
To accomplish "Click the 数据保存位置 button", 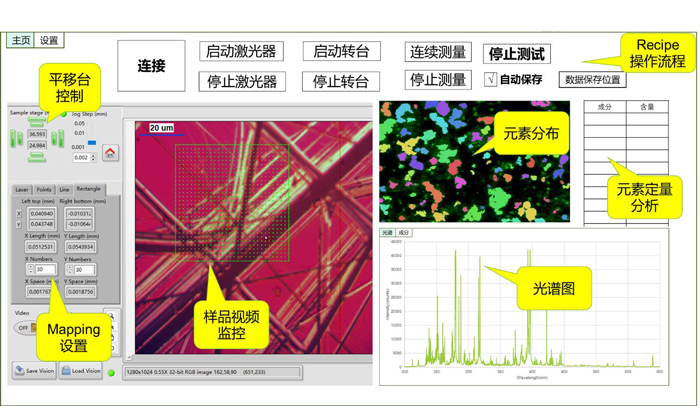I will (592, 79).
